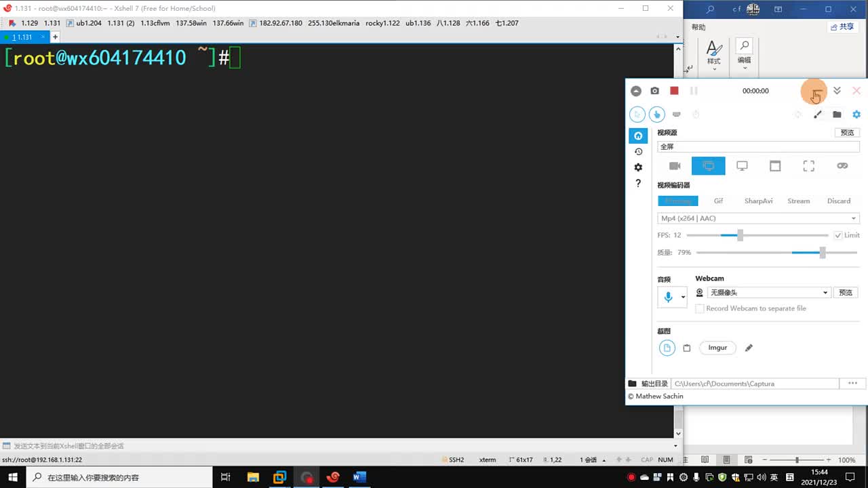Click the output directory path field
This screenshot has width=868, height=488.
[x=755, y=384]
